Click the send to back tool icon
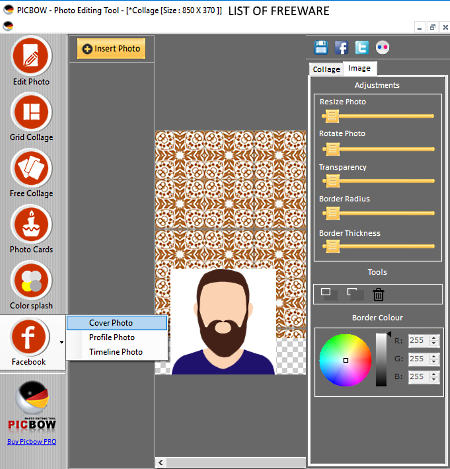This screenshot has height=469, width=450. [x=354, y=294]
